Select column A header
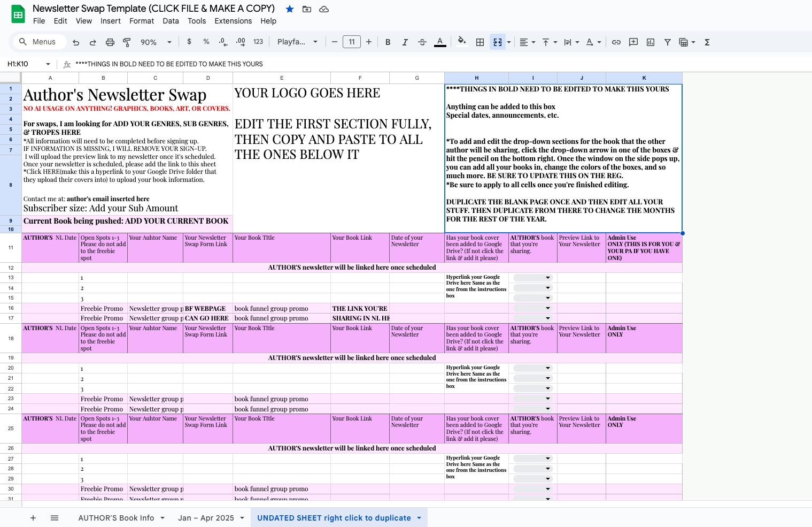 click(50, 78)
